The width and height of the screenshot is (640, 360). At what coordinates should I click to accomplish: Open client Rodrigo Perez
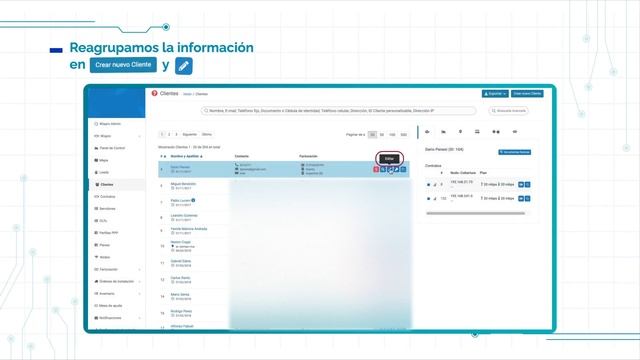pos(181,311)
